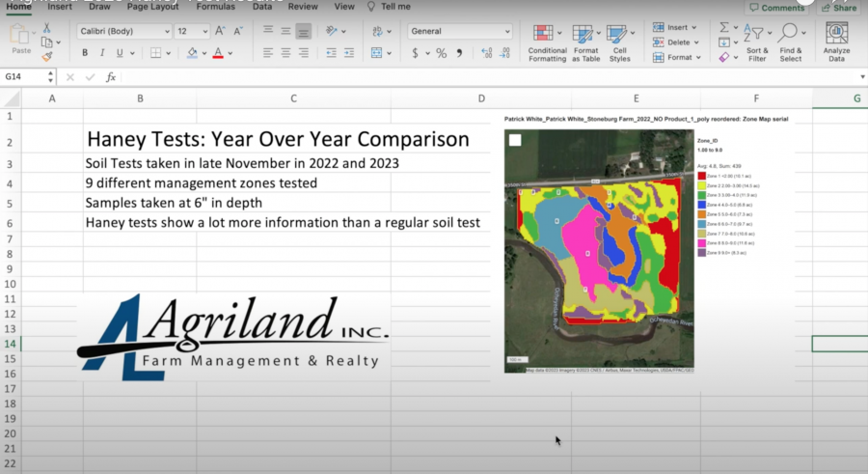Click the Clear eraser icon
The height and width of the screenshot is (474, 868).
pyautogui.click(x=724, y=57)
